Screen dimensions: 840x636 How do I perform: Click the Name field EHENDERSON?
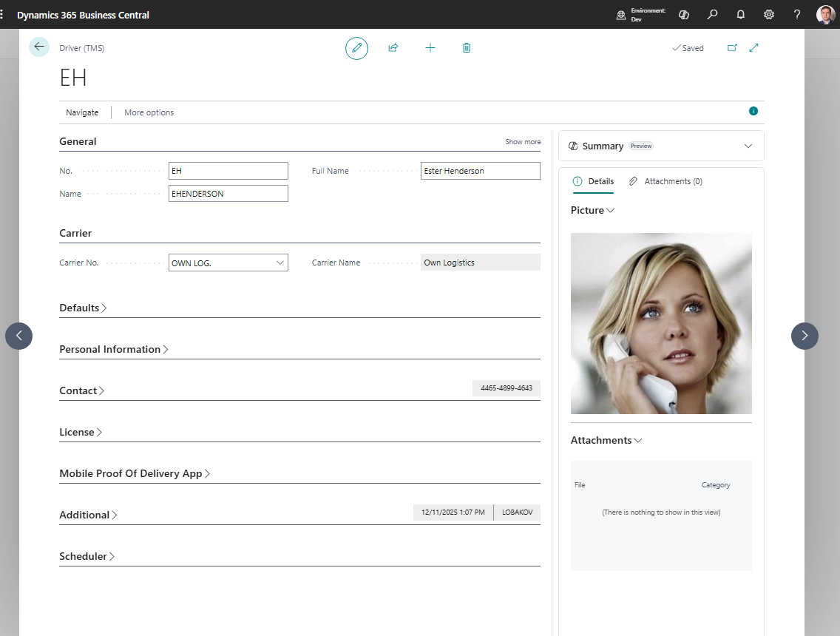point(228,194)
